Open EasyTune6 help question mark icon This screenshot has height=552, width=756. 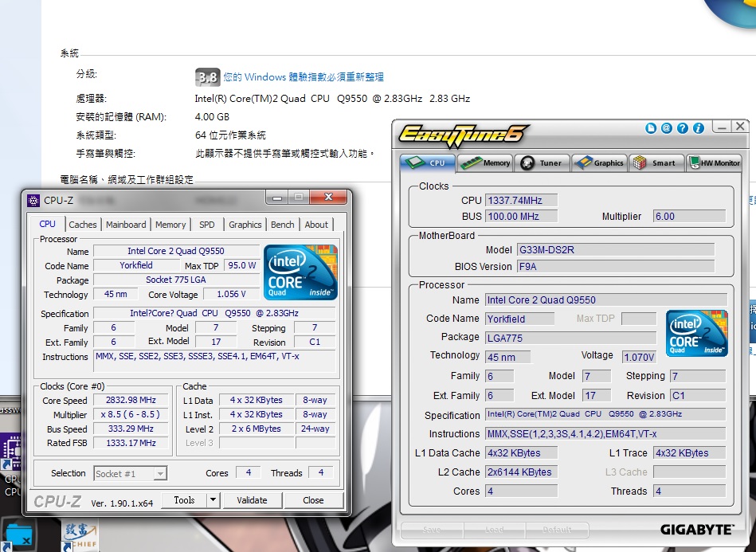(683, 128)
